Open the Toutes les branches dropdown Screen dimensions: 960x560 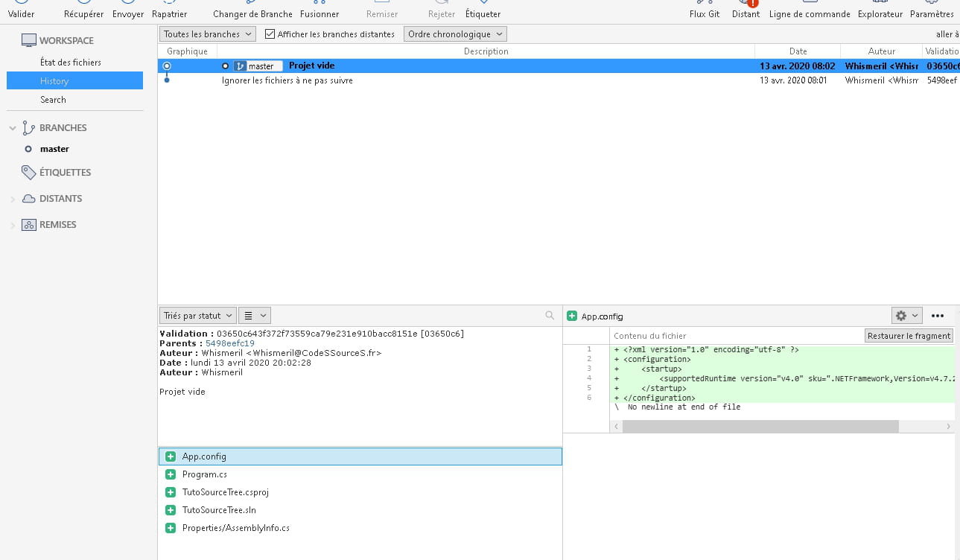point(207,34)
